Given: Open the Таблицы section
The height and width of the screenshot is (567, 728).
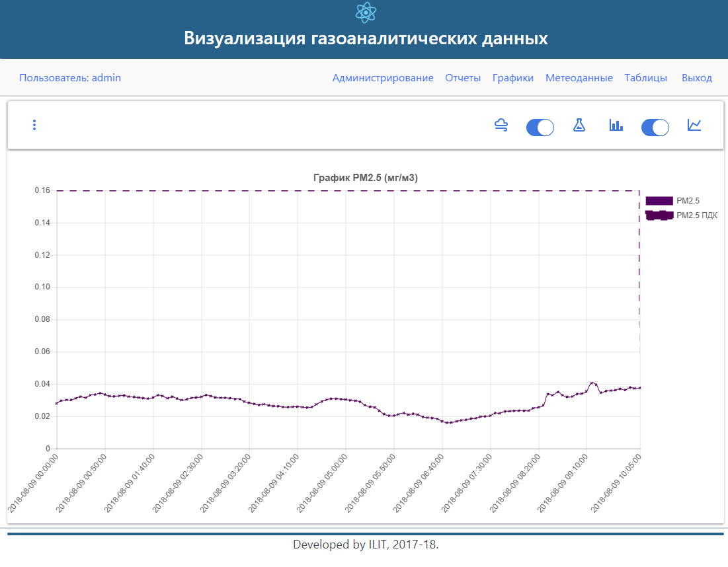Looking at the screenshot, I should pos(645,78).
